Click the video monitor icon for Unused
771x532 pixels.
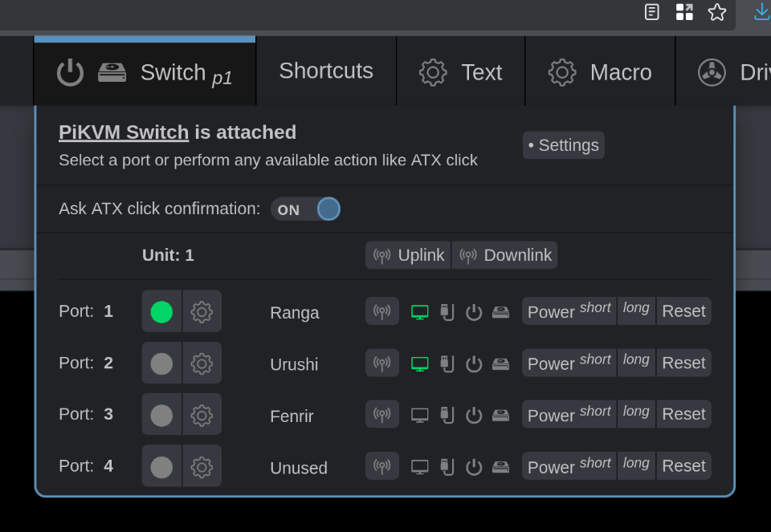click(419, 467)
